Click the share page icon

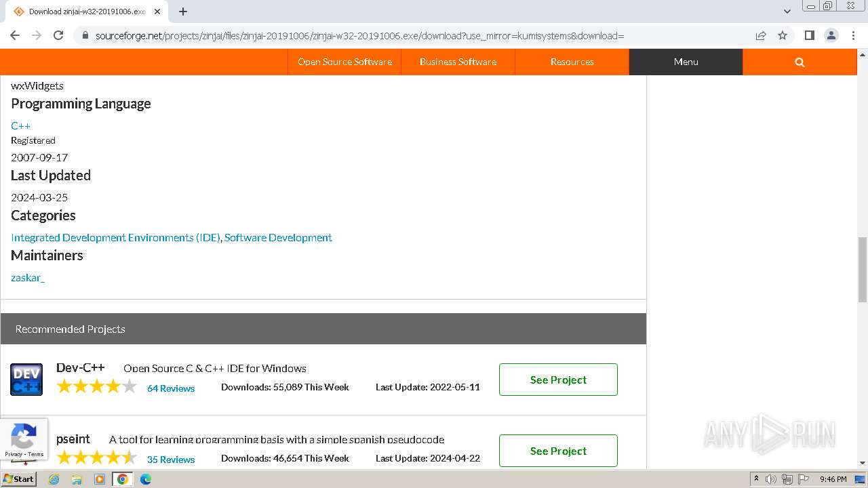pyautogui.click(x=761, y=35)
